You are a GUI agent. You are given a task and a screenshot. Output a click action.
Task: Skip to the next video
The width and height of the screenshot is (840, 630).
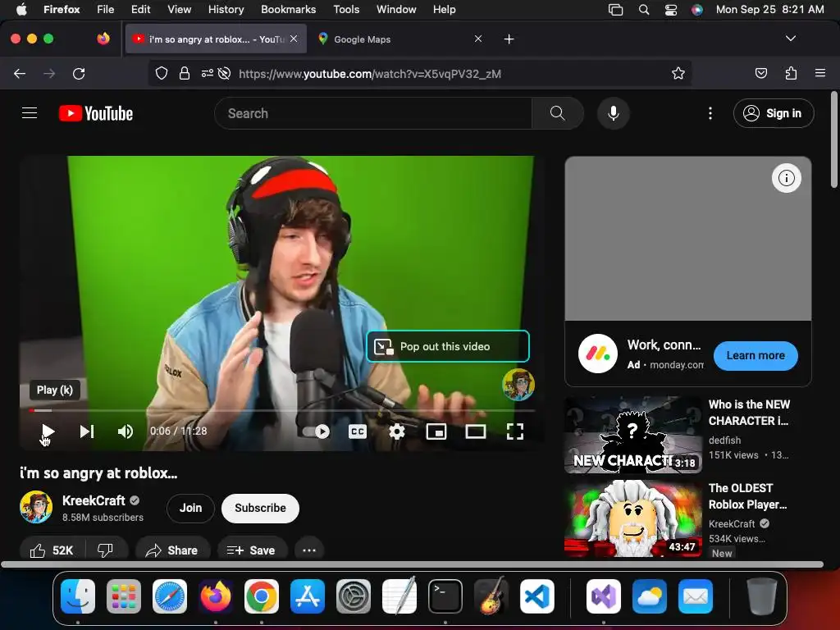pyautogui.click(x=87, y=431)
